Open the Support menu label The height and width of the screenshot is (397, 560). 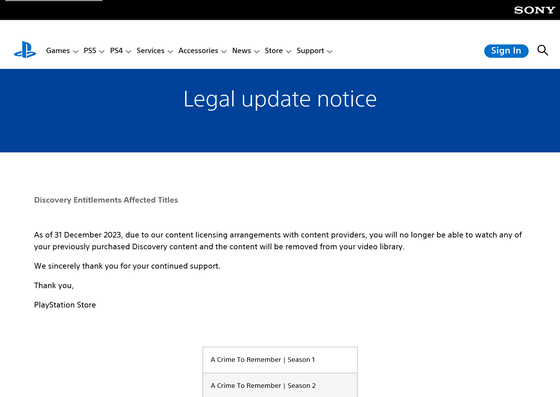tap(310, 51)
